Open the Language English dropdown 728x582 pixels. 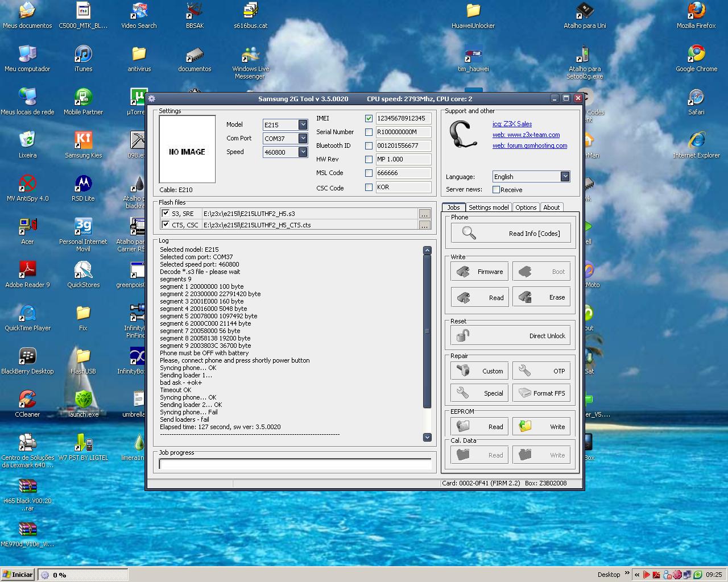point(565,177)
